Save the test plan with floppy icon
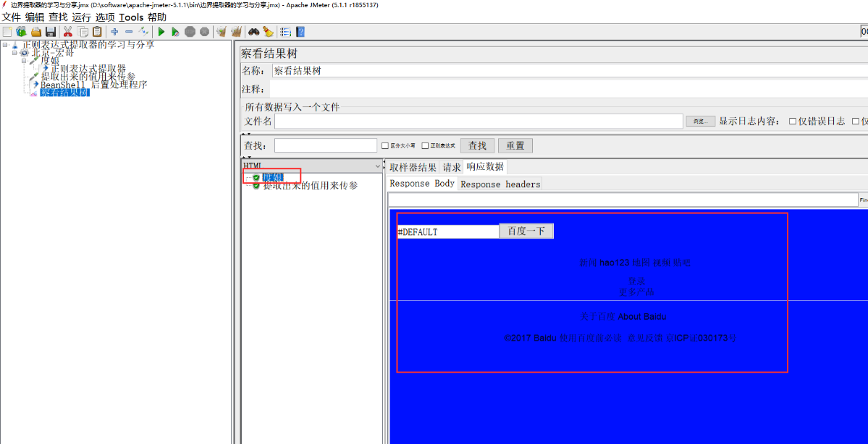Screen dimensions: 868x444 (51, 32)
